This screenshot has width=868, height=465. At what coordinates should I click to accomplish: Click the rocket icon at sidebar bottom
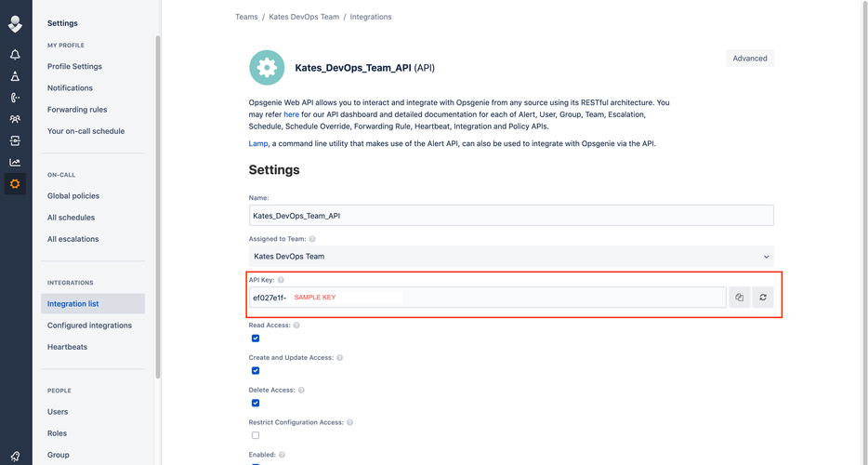tap(15, 456)
